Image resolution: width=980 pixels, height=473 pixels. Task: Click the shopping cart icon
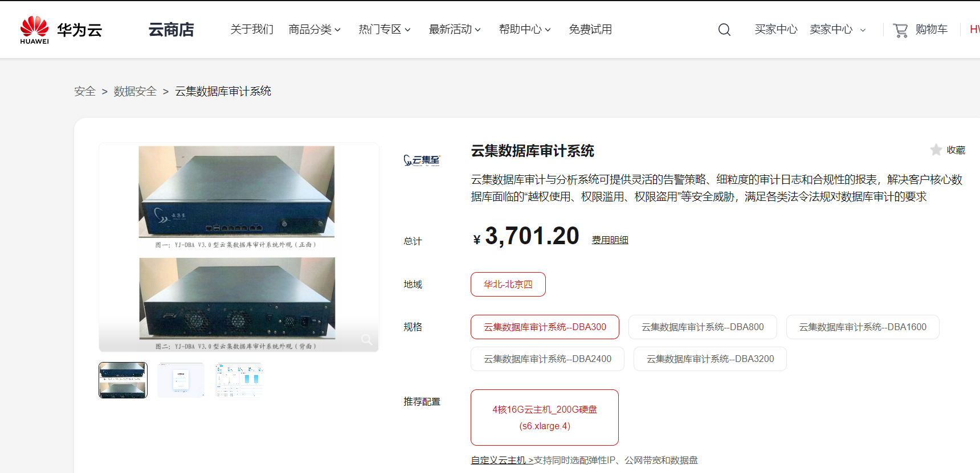pyautogui.click(x=900, y=30)
